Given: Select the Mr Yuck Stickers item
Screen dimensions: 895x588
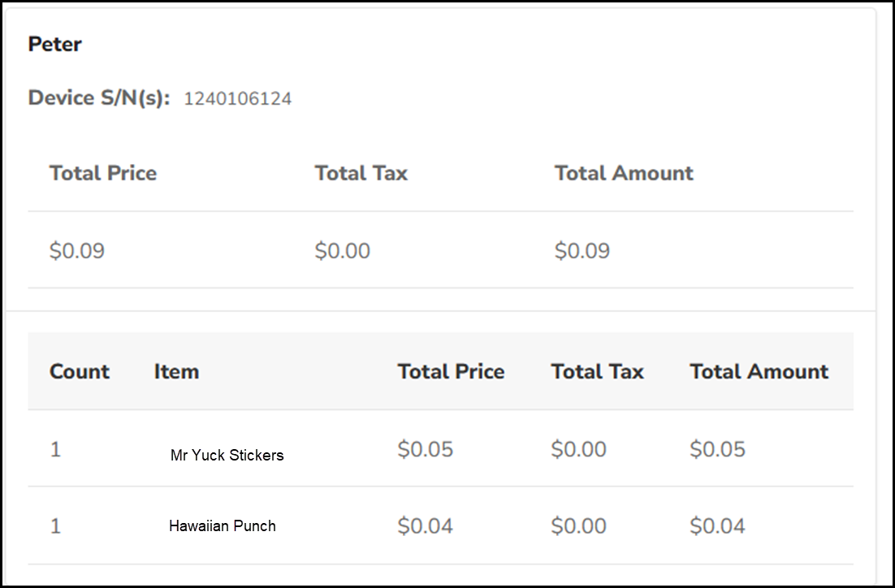Looking at the screenshot, I should 227,455.
